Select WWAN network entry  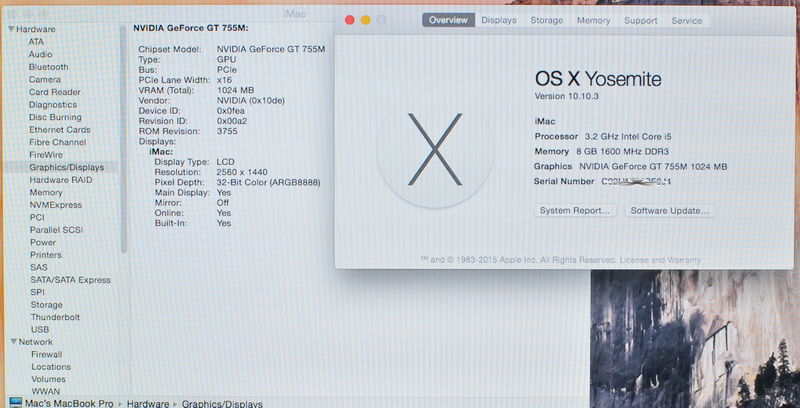45,391
